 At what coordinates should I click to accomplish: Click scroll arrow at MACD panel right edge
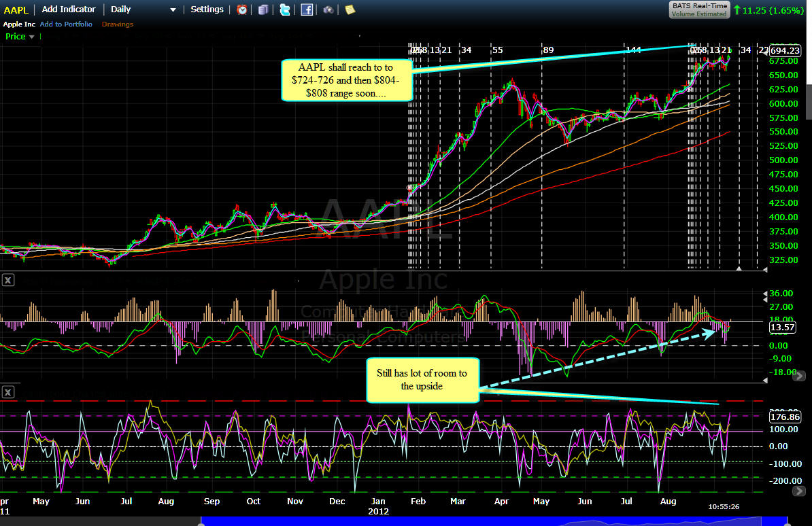pos(799,376)
